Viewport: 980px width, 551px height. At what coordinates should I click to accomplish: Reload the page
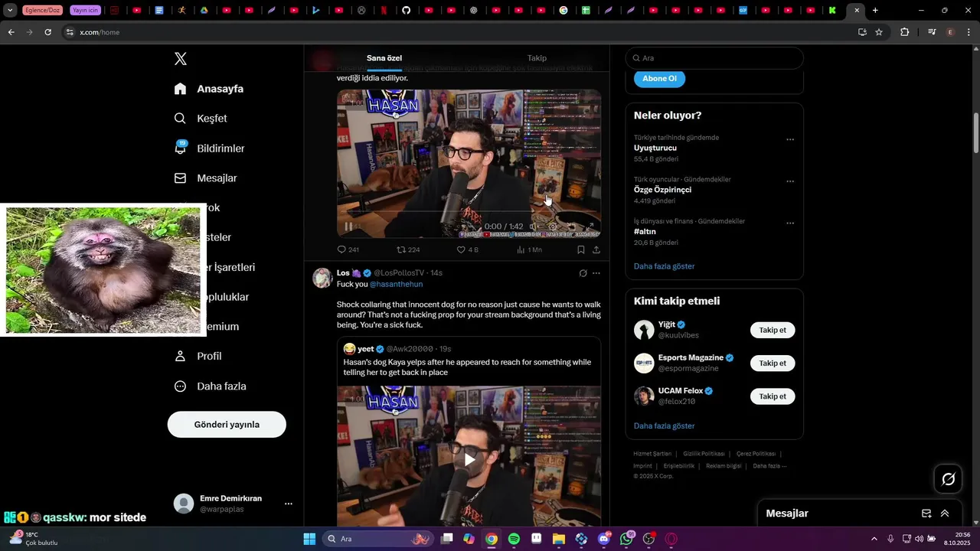[47, 32]
